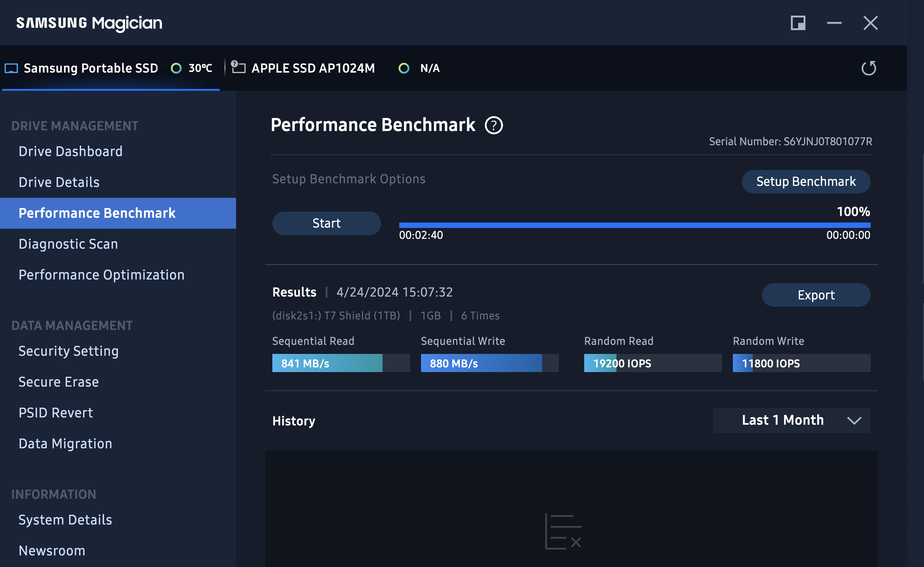Go to Diagnostic Scan in sidebar

tap(68, 244)
